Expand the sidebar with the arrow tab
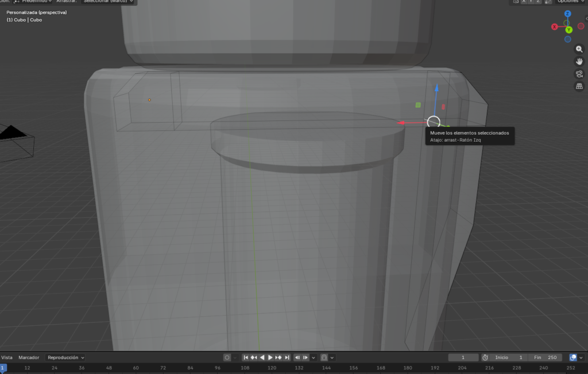 coord(586,18)
